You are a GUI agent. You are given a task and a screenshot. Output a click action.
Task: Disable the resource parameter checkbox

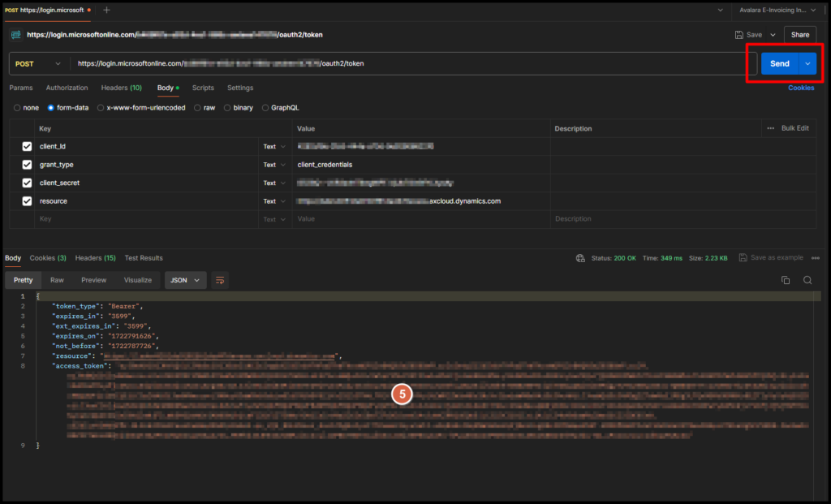point(27,200)
